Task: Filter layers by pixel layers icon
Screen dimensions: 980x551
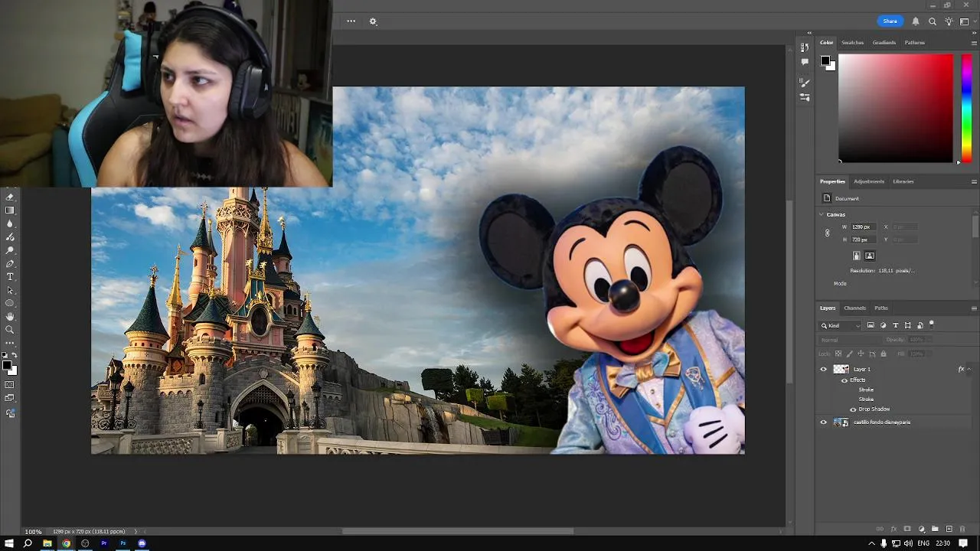Action: pos(871,325)
